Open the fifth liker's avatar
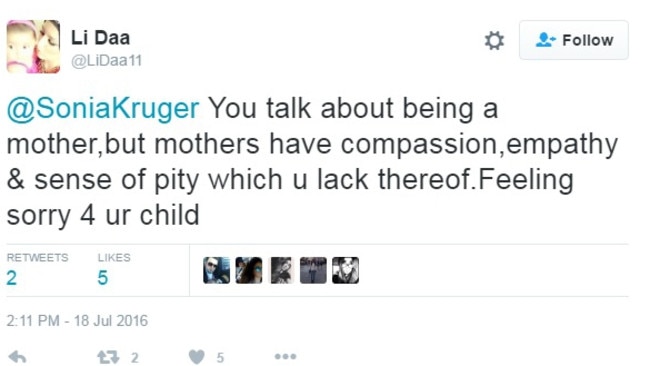The width and height of the screenshot is (650, 366). [x=346, y=270]
